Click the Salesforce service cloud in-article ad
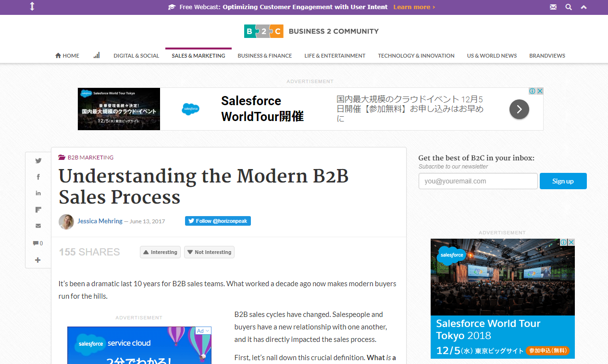The height and width of the screenshot is (364, 608). click(139, 345)
